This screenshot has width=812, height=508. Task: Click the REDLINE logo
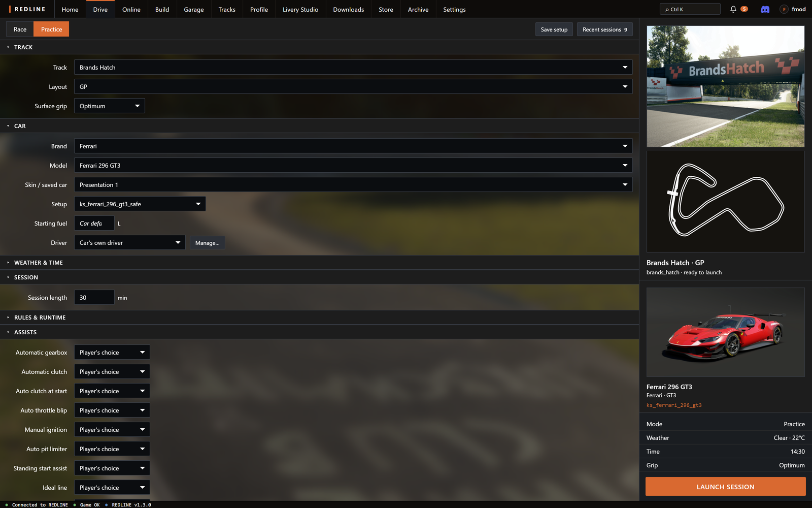pyautogui.click(x=27, y=9)
